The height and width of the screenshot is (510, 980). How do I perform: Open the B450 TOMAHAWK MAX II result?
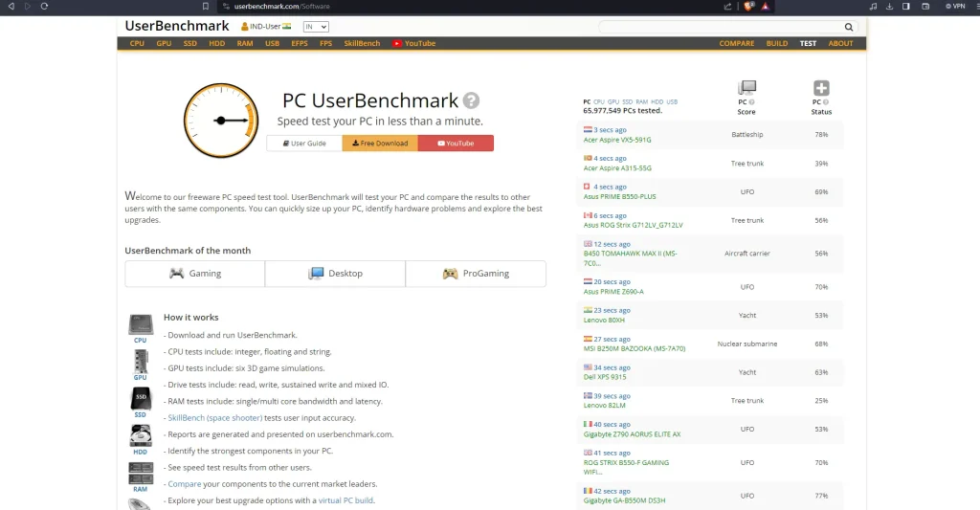point(630,258)
